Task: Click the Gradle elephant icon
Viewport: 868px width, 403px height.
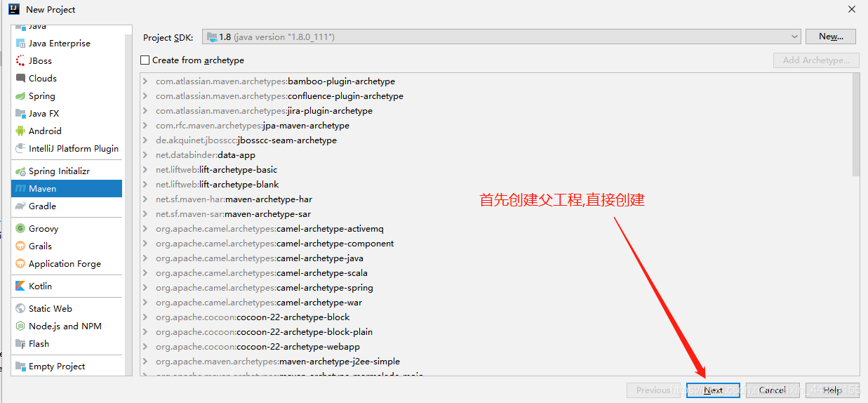Action: pos(20,206)
